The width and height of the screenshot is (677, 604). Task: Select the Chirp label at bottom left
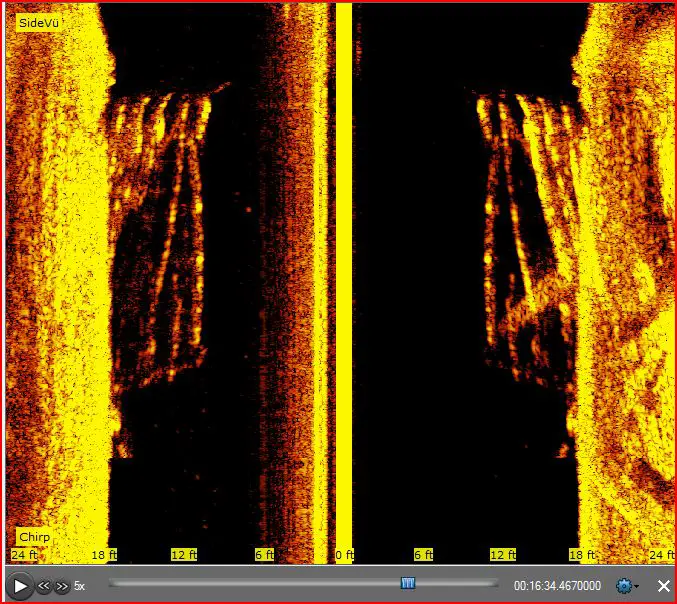tap(33, 538)
